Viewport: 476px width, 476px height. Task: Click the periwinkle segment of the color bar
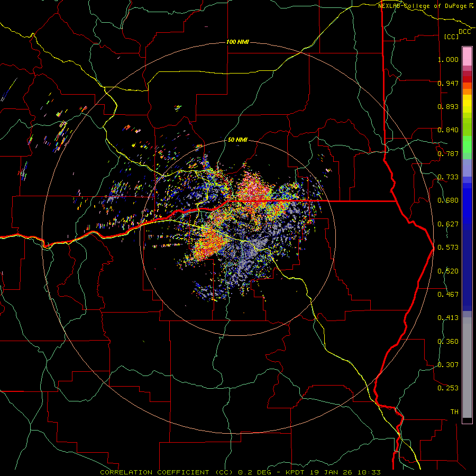coord(467,168)
